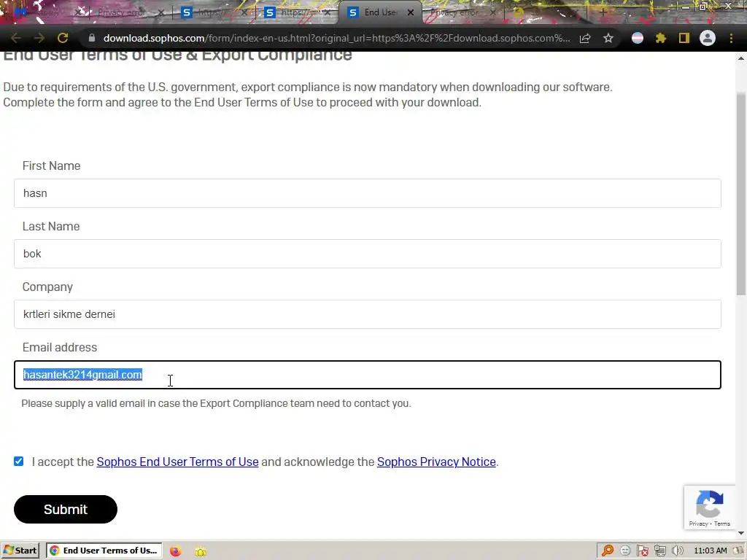The width and height of the screenshot is (747, 560).
Task: Open the Extensions puzzle-piece icon
Action: click(661, 38)
